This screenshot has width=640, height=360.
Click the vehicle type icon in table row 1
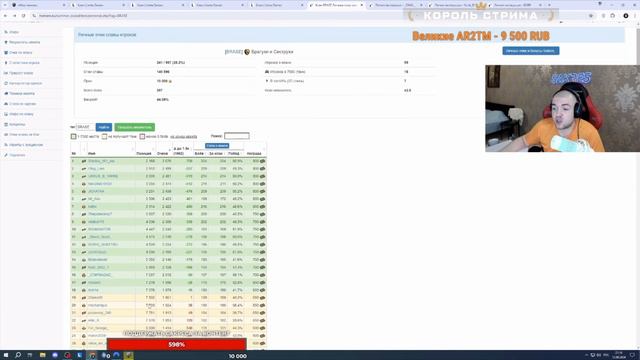(x=84, y=161)
